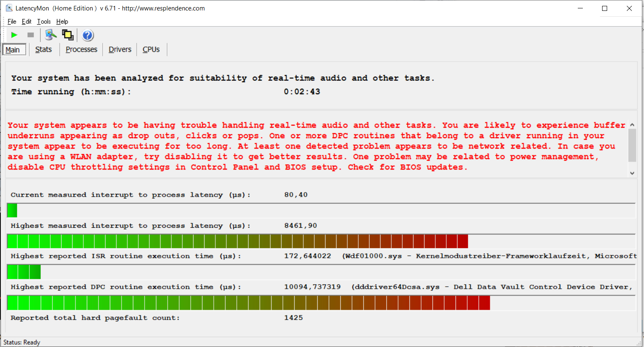644x347 pixels.
Task: Open the Help menu
Action: 62,22
